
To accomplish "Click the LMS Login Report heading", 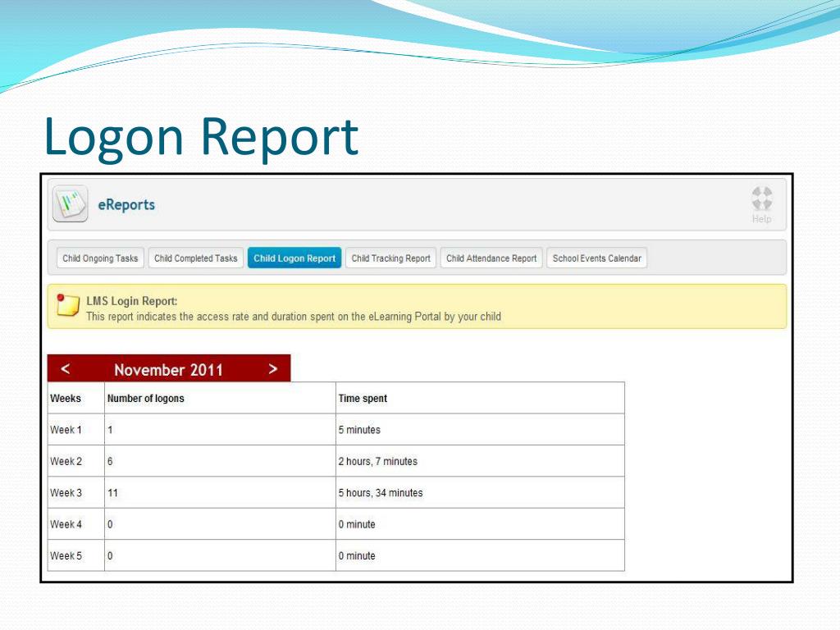I will pos(132,301).
